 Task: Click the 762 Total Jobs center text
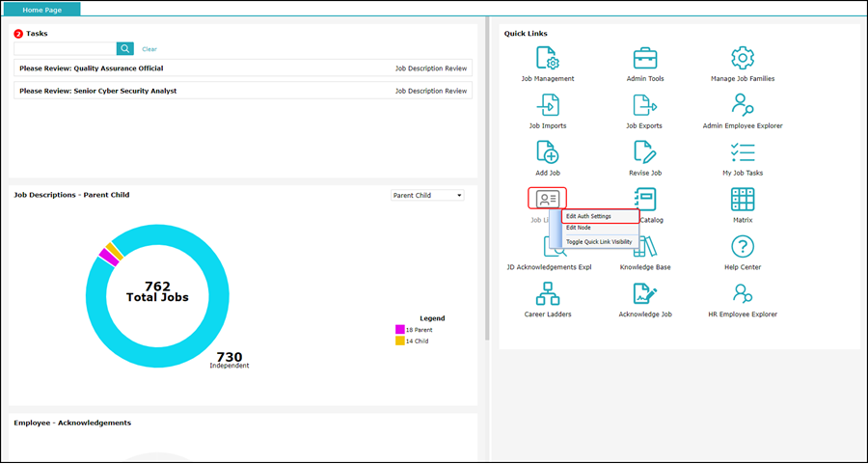click(x=157, y=291)
